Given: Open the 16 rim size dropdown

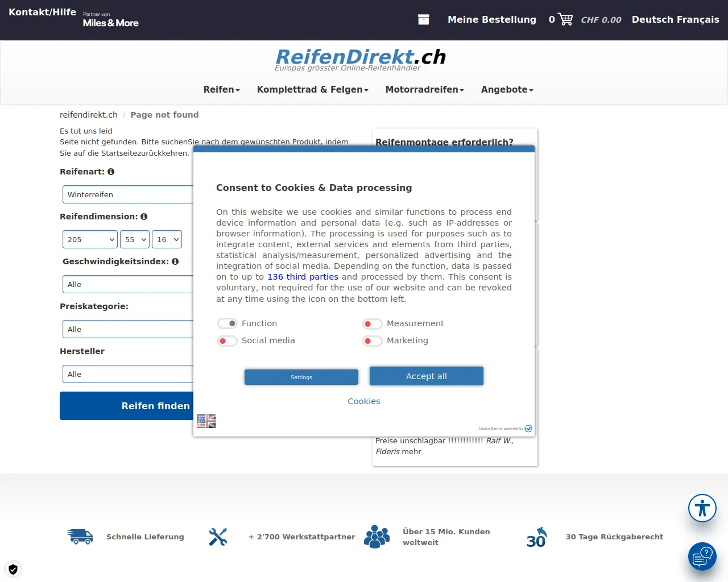Looking at the screenshot, I should (x=167, y=239).
